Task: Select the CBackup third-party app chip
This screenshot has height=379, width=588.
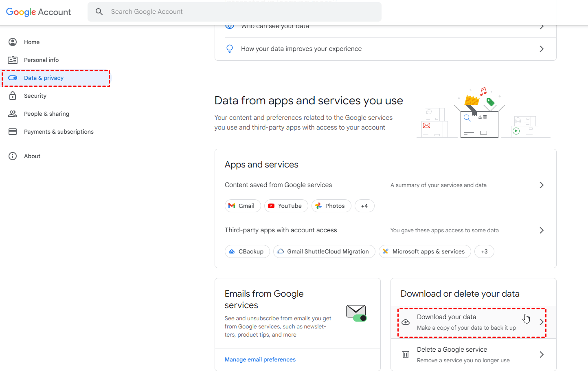Action: pyautogui.click(x=247, y=251)
